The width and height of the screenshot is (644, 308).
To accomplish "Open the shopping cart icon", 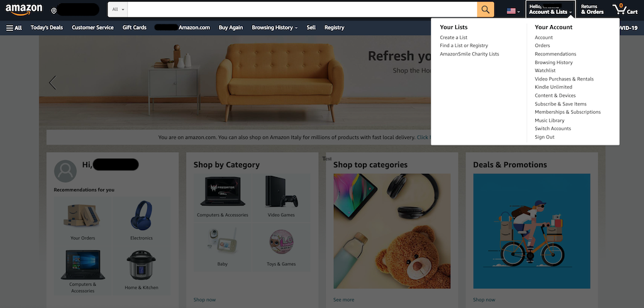I will 625,9.
